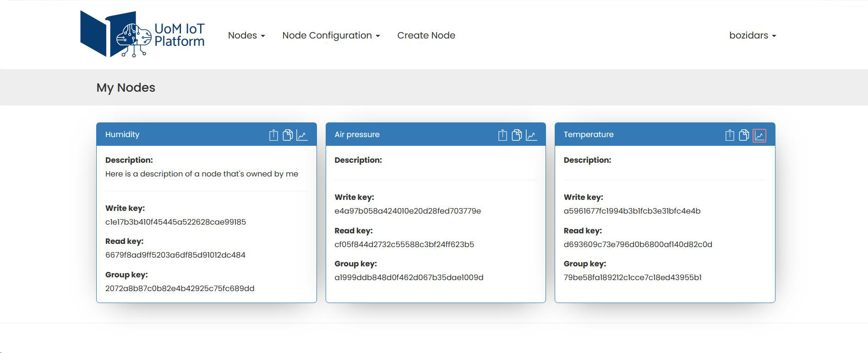This screenshot has width=868, height=353.
Task: Click the copy icon on Air pressure card
Action: coord(517,135)
